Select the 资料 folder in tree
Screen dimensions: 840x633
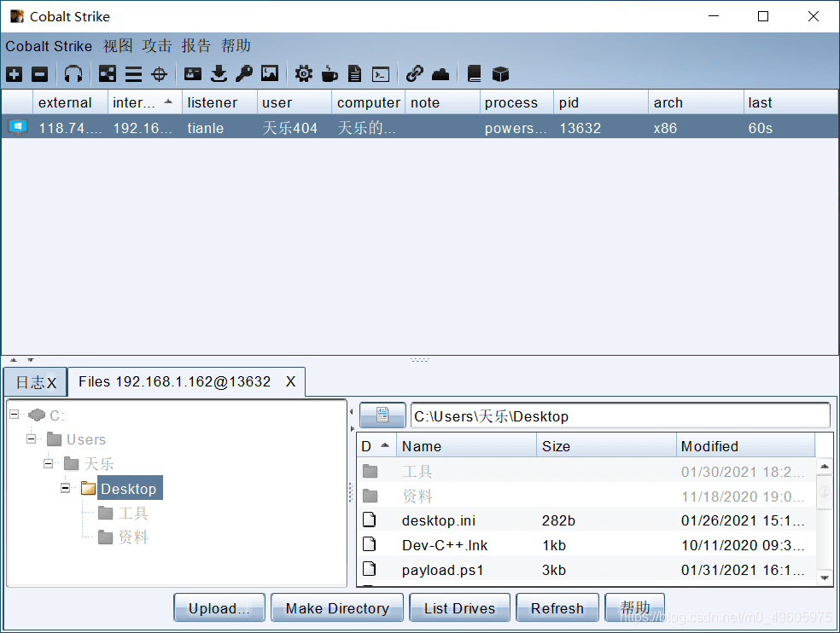(x=133, y=537)
